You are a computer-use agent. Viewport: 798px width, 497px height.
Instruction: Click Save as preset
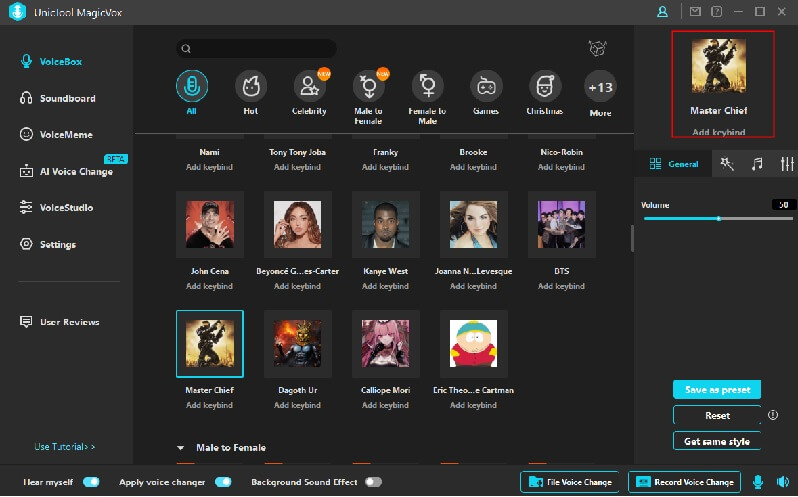717,390
